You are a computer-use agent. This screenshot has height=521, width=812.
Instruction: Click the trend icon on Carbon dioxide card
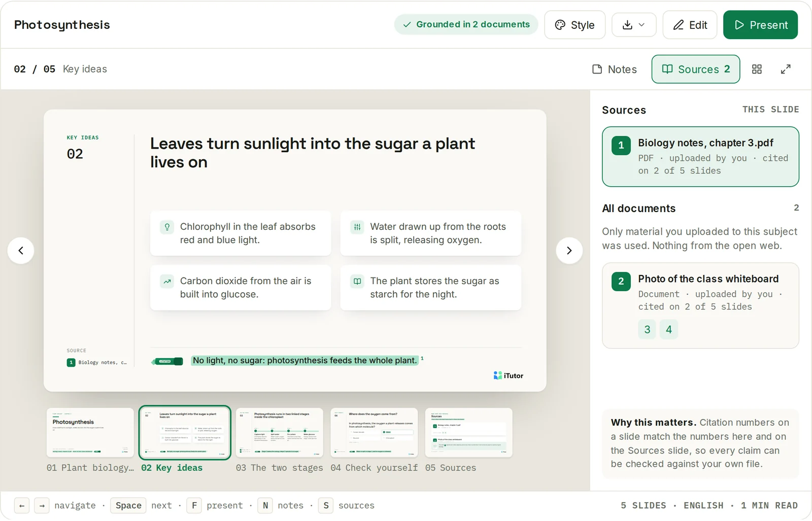tap(167, 281)
